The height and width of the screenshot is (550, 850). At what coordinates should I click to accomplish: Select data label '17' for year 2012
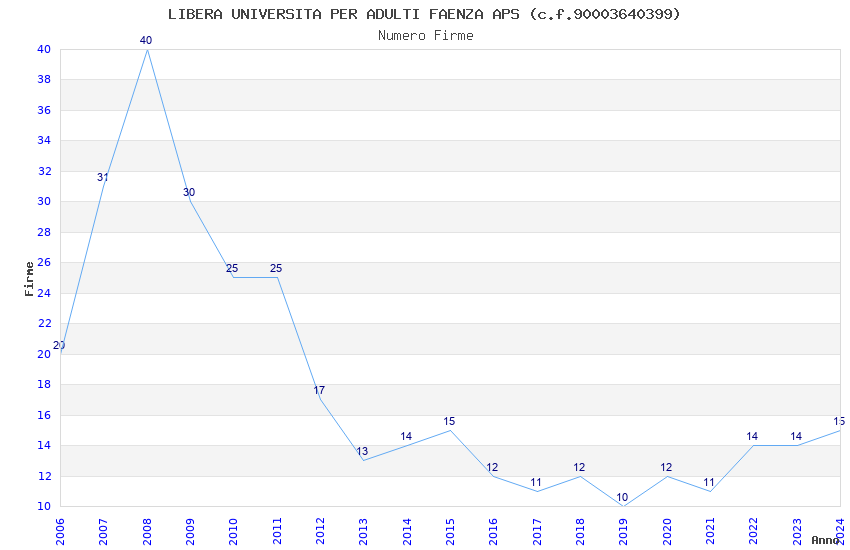tap(319, 390)
